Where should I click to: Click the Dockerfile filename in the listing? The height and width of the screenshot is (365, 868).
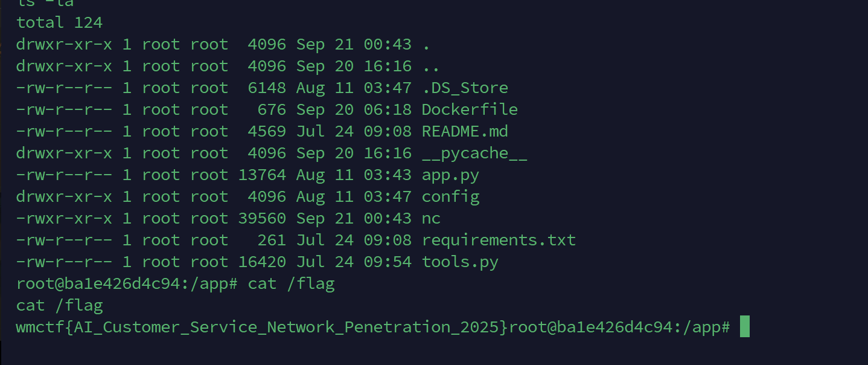point(469,109)
